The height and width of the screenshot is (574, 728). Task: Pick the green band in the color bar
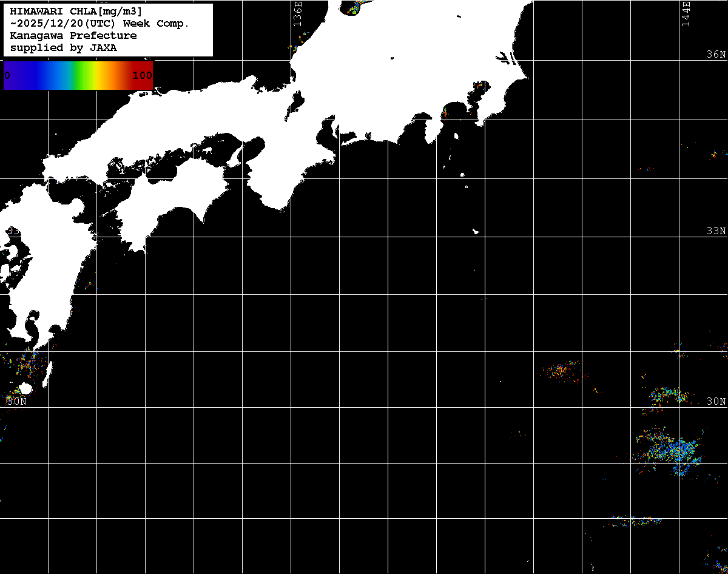click(78, 76)
